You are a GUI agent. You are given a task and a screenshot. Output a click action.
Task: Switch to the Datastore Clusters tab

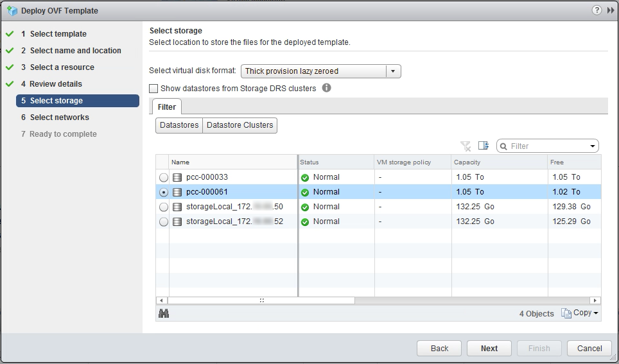pos(240,125)
